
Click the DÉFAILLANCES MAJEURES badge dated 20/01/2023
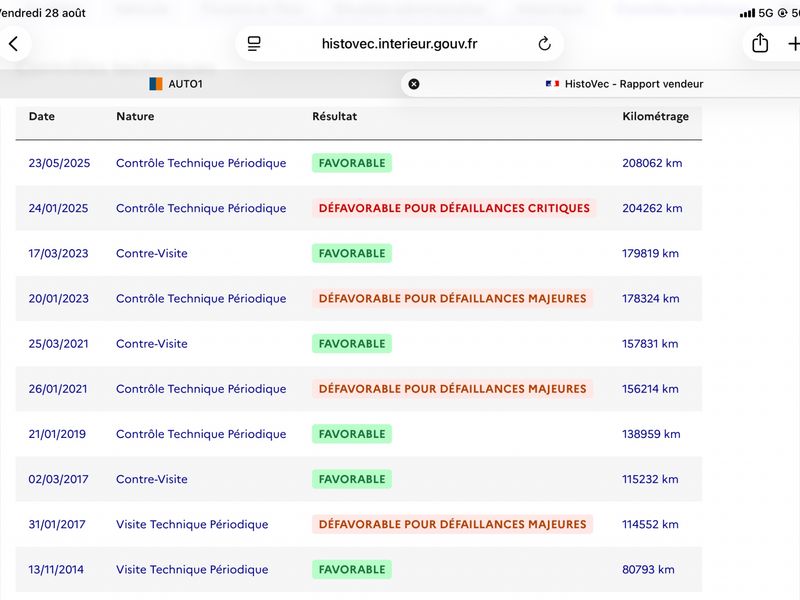click(453, 298)
